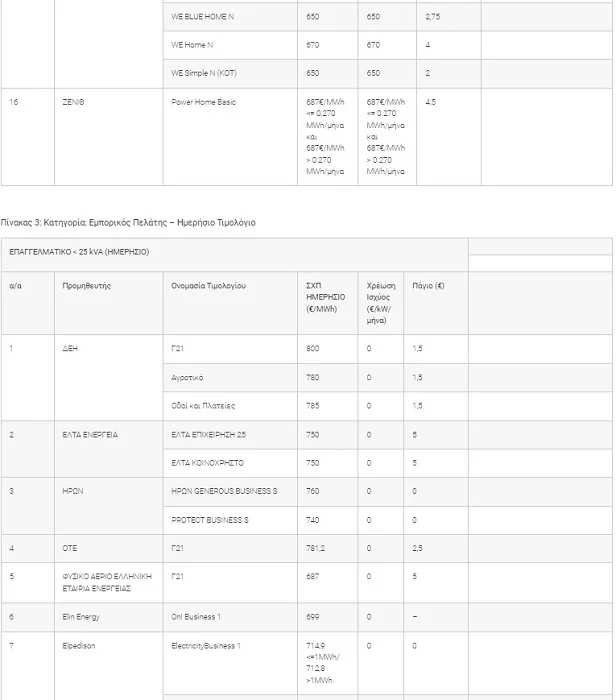Image resolution: width=616 pixels, height=700 pixels.
Task: Click the ΗΡΩΝ GENEROUS BUSINESS S tariff
Action: [224, 491]
